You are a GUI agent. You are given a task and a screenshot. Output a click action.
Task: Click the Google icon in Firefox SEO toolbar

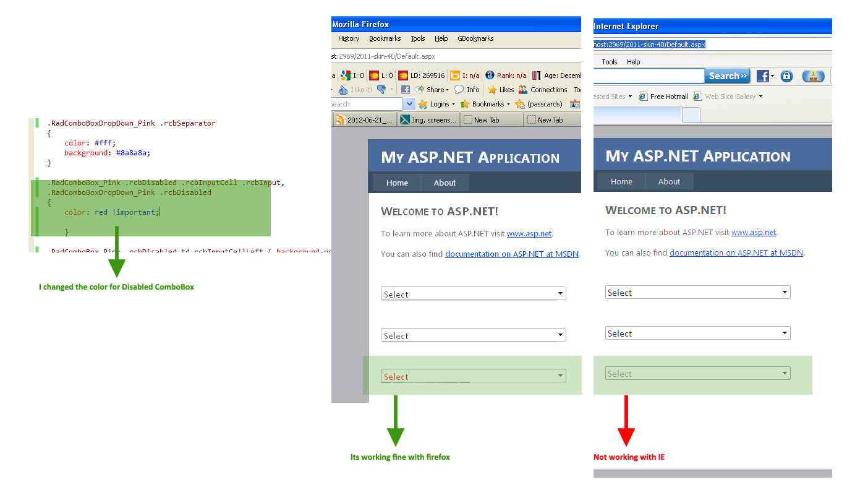click(346, 75)
